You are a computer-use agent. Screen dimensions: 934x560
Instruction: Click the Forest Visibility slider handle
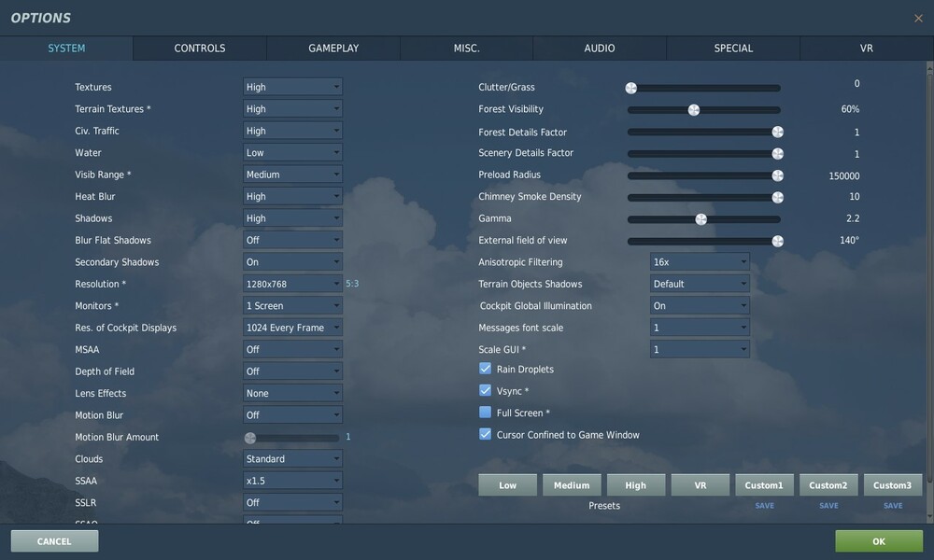pos(693,110)
